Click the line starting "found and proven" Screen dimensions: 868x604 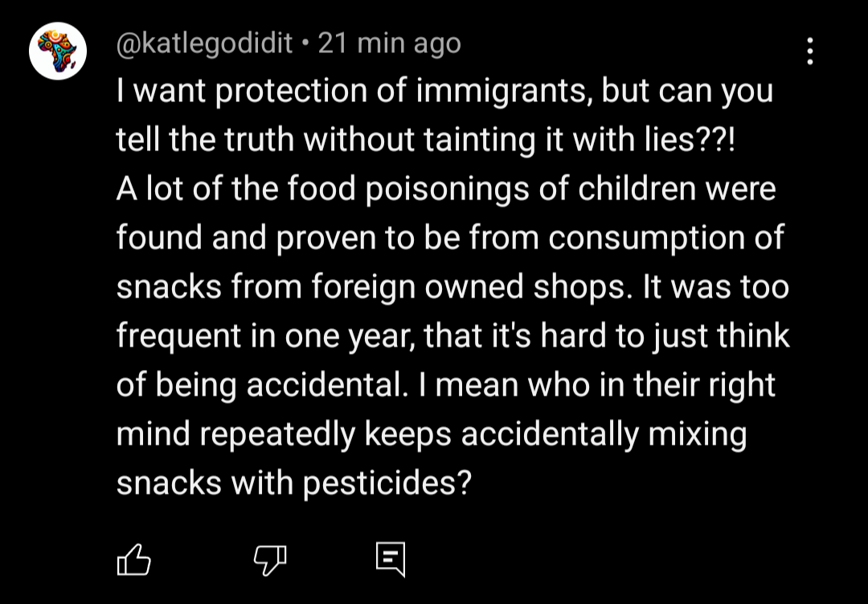[450, 238]
